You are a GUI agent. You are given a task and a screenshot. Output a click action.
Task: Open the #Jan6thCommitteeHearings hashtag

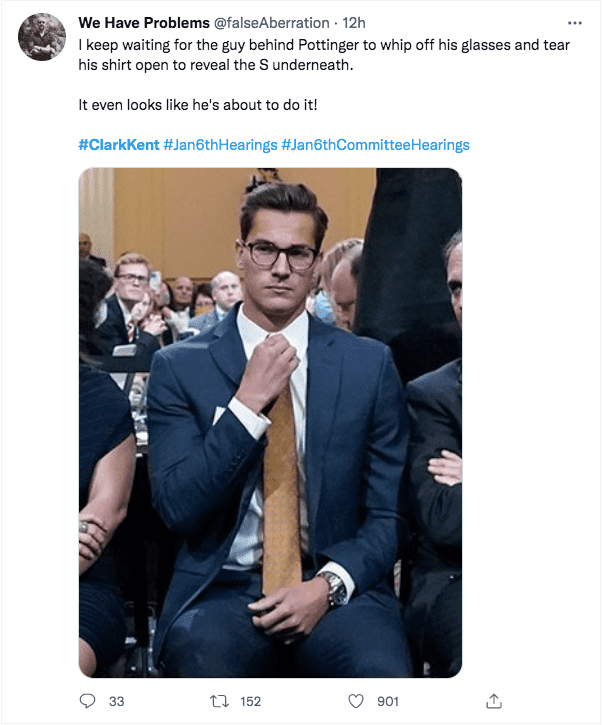[x=375, y=145]
